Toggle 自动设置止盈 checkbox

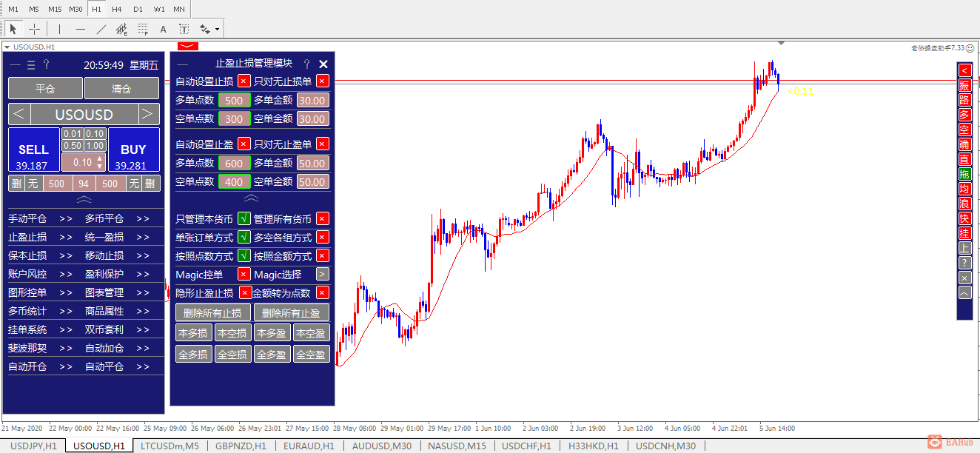click(244, 144)
